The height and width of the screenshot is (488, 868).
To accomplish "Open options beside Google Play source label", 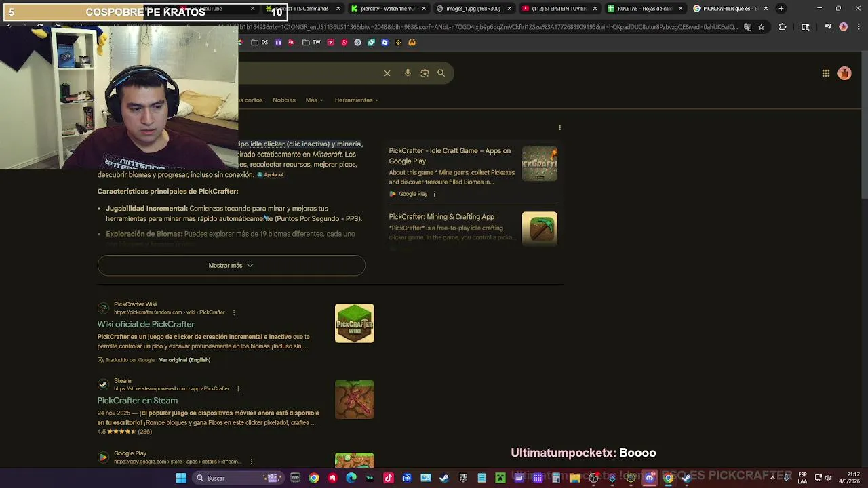I will tap(434, 194).
